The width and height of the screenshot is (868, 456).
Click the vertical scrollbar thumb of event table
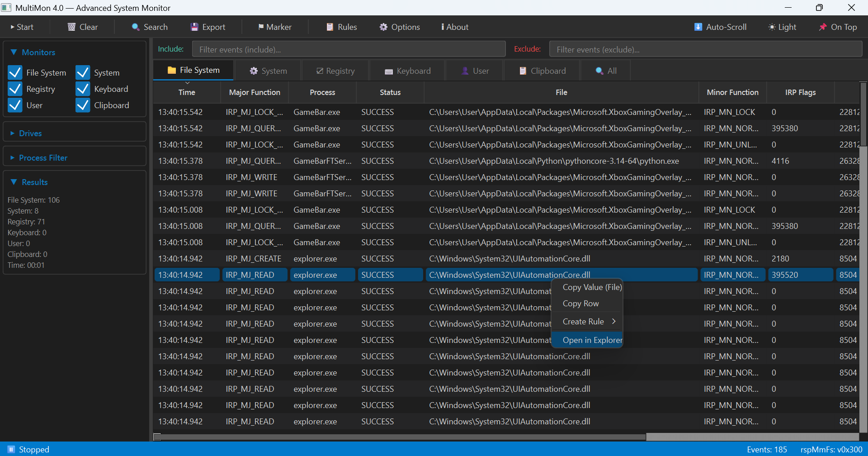[863, 114]
